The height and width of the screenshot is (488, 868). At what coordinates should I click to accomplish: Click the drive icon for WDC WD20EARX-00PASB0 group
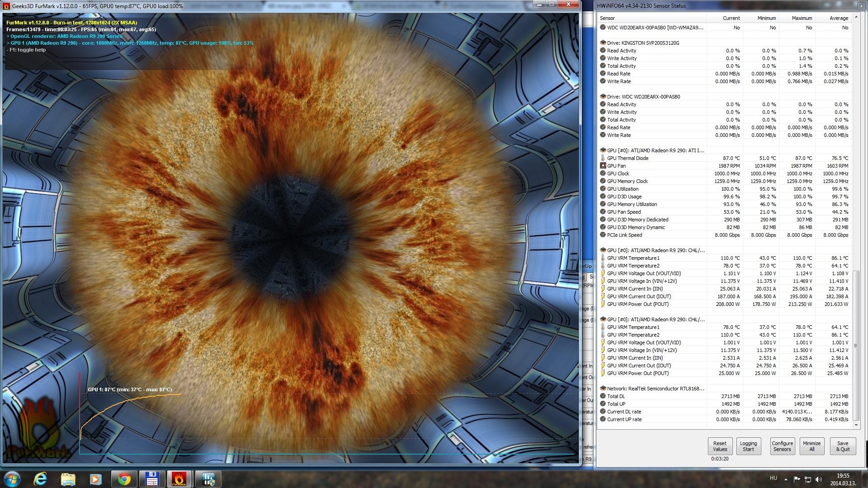603,97
